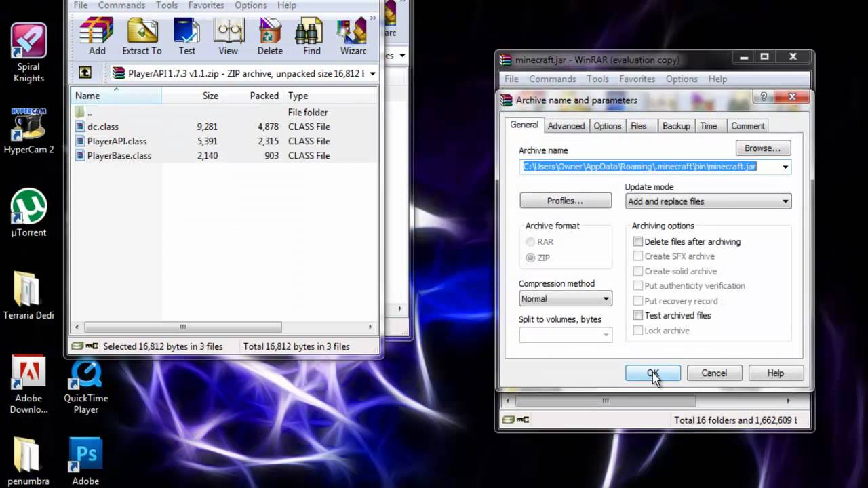
Task: Click the Add toolbar icon in PlayerAPI window
Action: coord(97,37)
